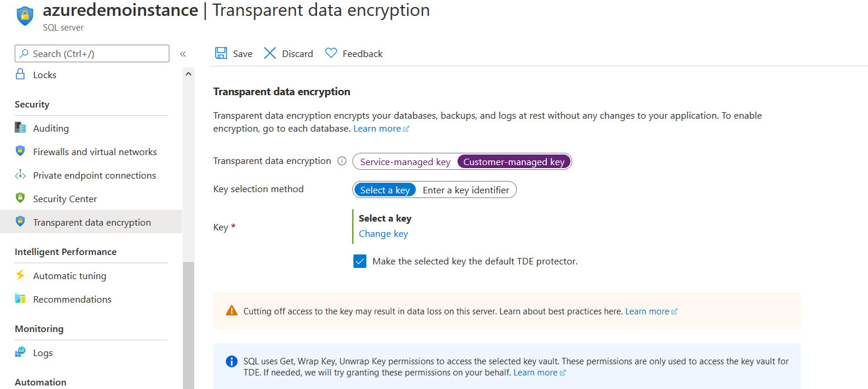This screenshot has width=868, height=389.
Task: Click the Discard X icon
Action: pos(270,53)
